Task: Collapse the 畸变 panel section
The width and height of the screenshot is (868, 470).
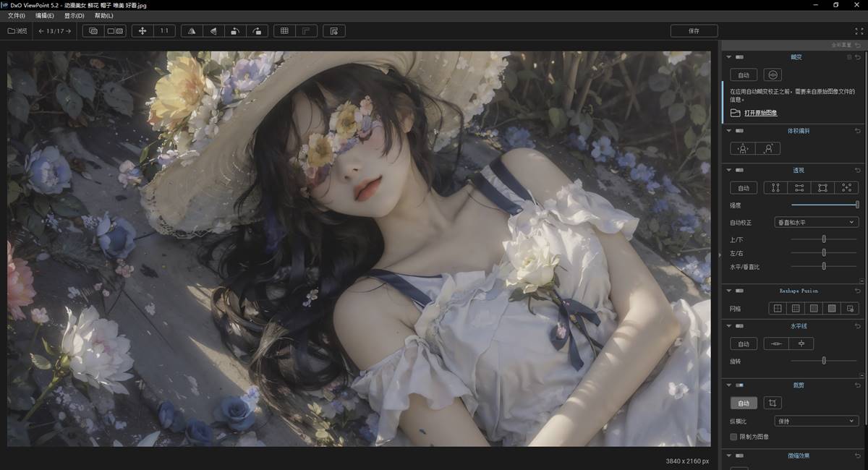Action: pos(729,56)
